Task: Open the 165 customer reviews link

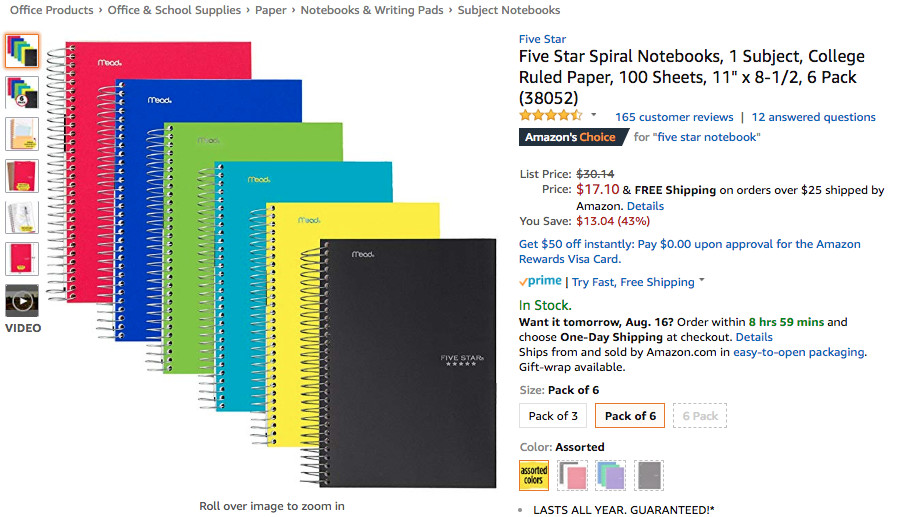Action: point(674,117)
